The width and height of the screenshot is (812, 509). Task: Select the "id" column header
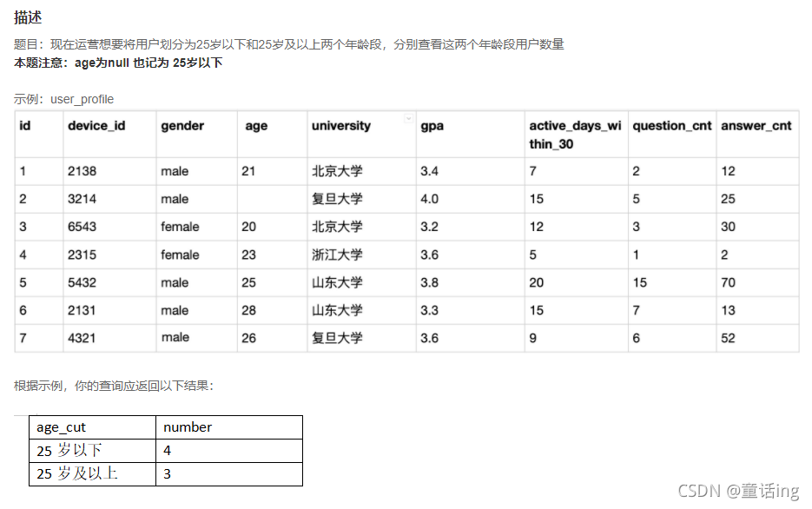25,126
